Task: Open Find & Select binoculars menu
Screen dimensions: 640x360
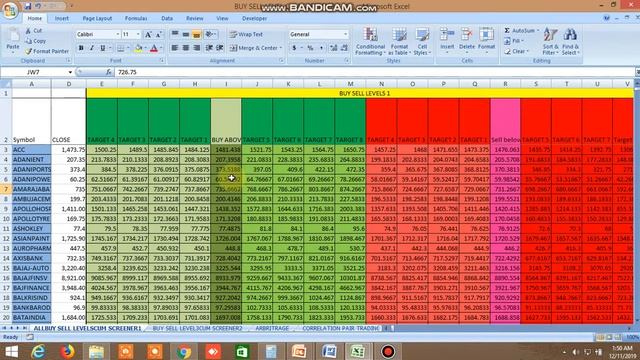Action: point(570,42)
